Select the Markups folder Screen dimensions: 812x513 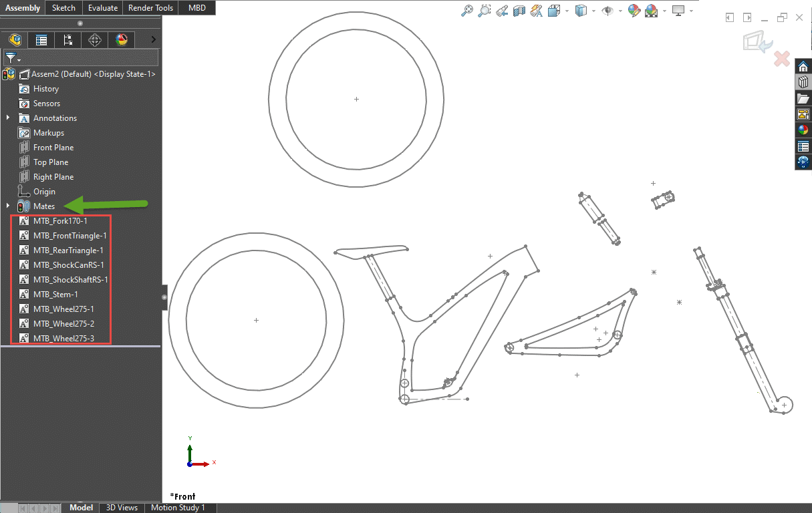[x=49, y=133]
